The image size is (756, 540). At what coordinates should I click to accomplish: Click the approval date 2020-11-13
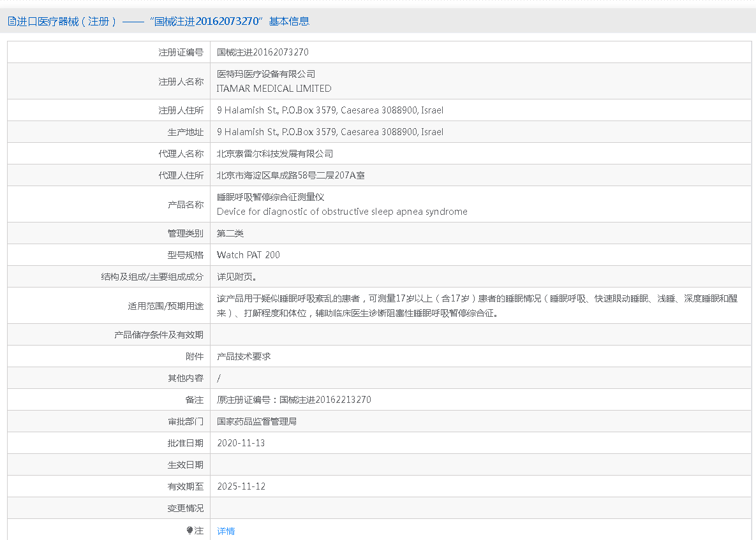[241, 443]
